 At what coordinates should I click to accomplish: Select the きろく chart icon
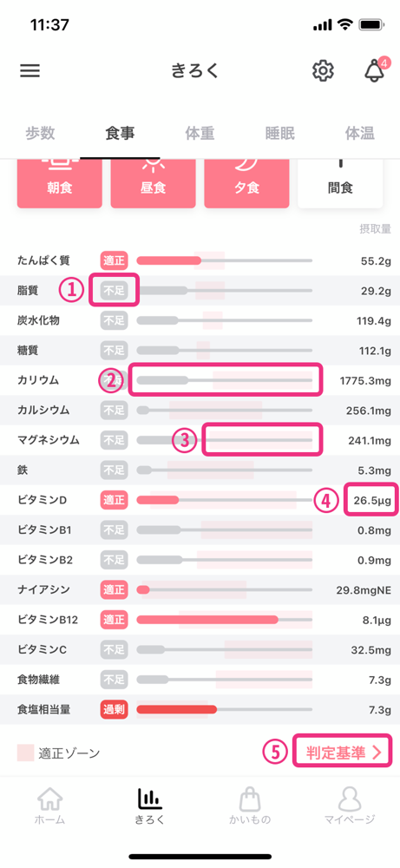pos(149,806)
